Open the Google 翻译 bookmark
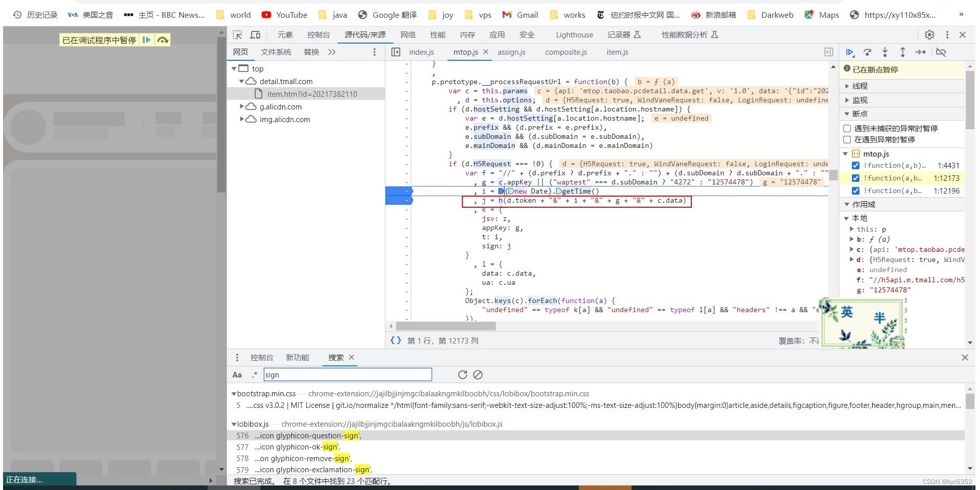This screenshot has width=980, height=490. (387, 15)
